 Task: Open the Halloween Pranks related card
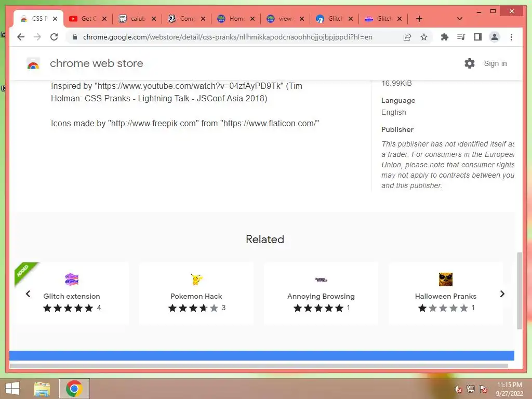click(x=445, y=294)
